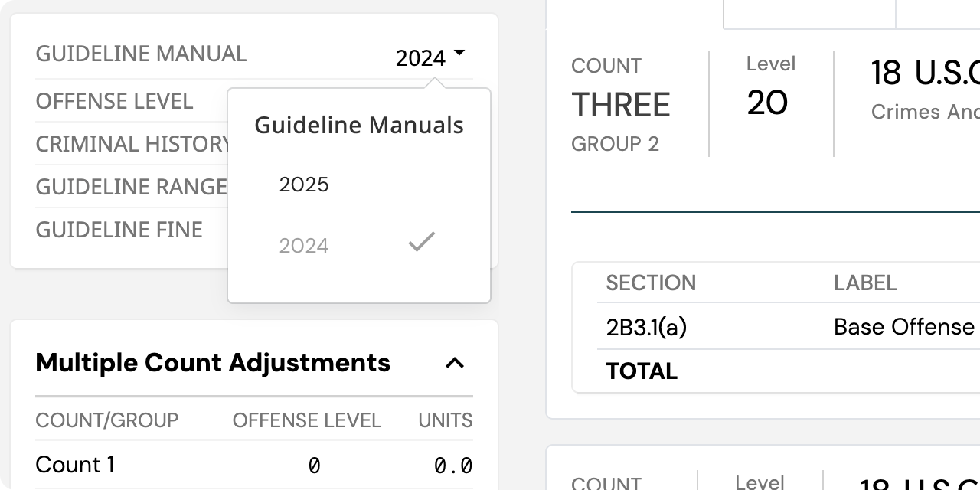980x490 pixels.
Task: Click the Level 20 value
Action: [767, 103]
